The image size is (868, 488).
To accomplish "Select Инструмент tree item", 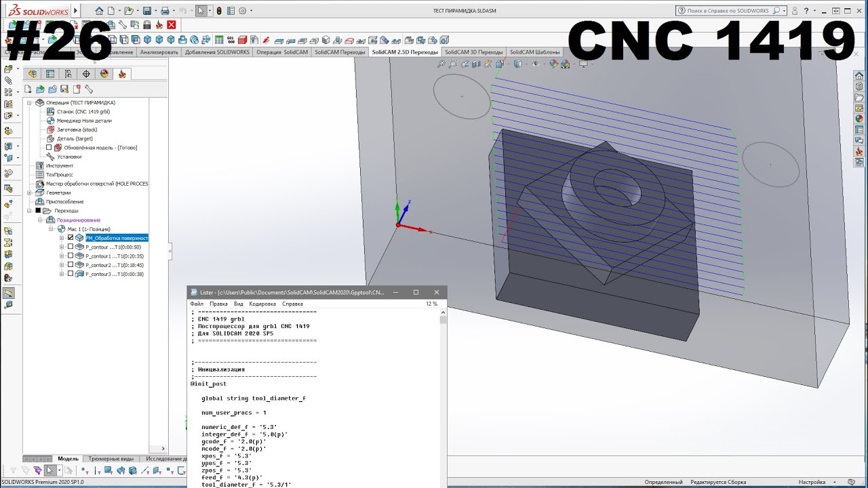I will (x=60, y=165).
